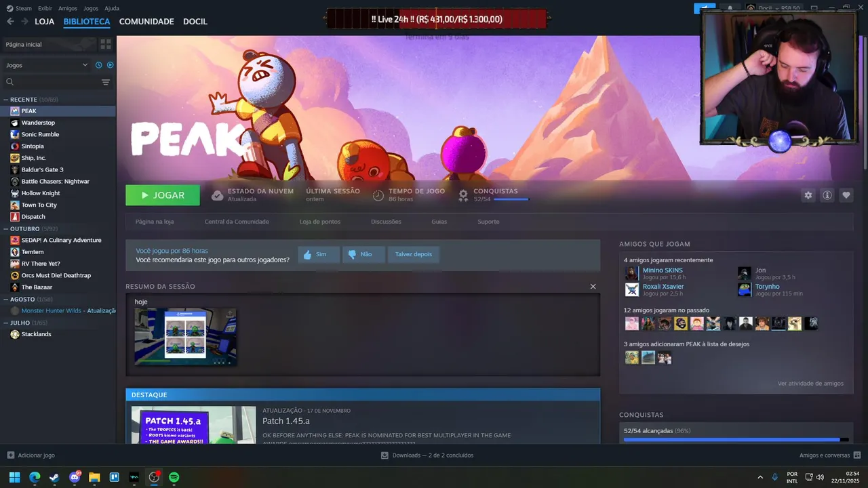The image size is (868, 488).
Task: Open the Central da Comunidade link
Action: pos(237,222)
